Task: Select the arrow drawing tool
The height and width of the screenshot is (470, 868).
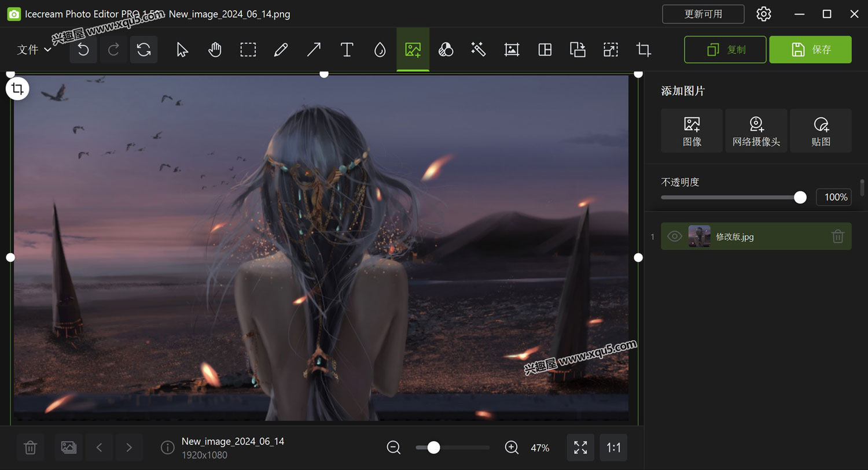Action: [314, 50]
